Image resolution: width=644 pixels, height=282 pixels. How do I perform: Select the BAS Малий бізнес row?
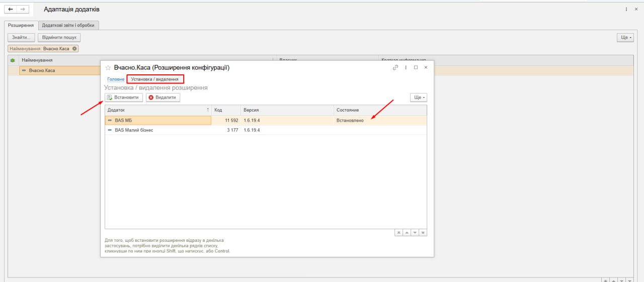coord(134,130)
